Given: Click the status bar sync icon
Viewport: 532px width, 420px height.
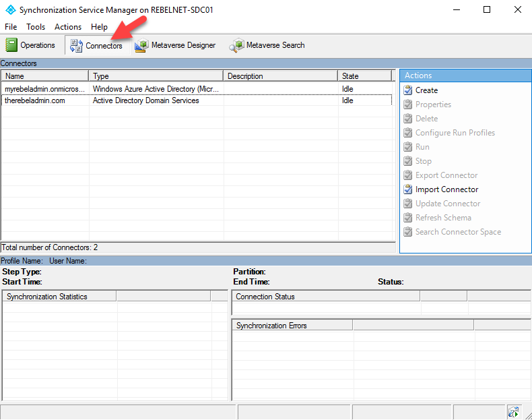Looking at the screenshot, I should click(513, 412).
